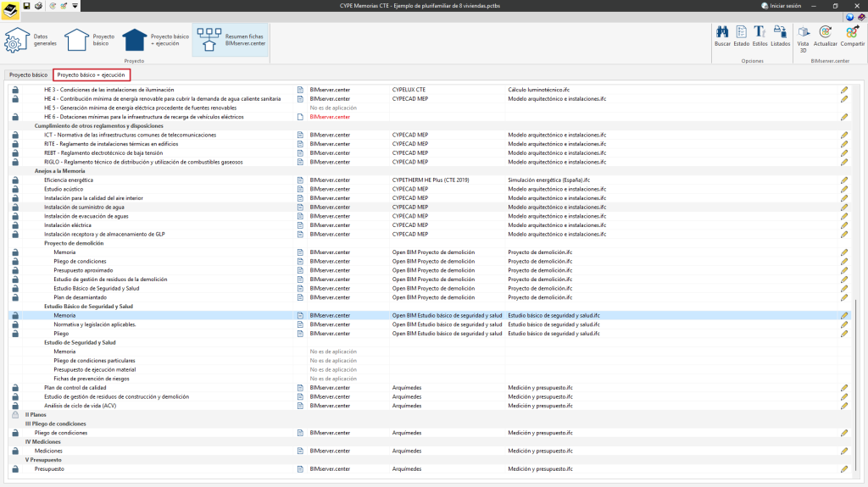The width and height of the screenshot is (868, 487).
Task: Toggle the grey lock next to II Planos
Action: (x=15, y=414)
